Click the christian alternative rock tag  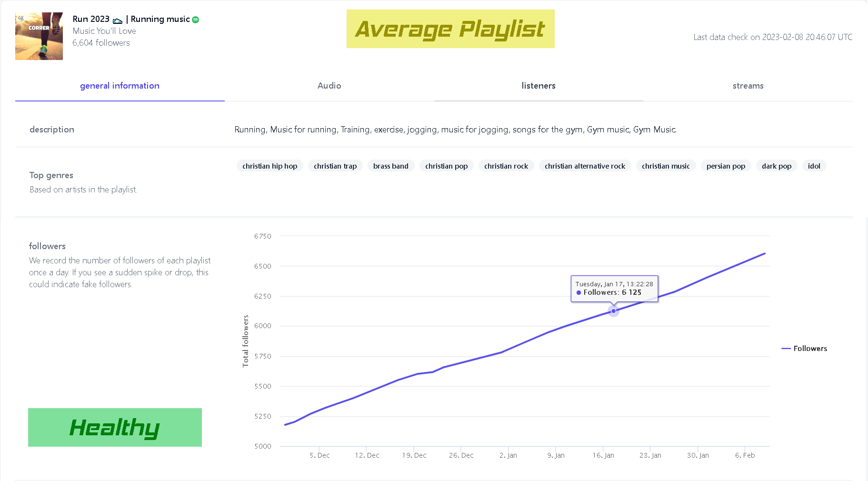click(585, 166)
